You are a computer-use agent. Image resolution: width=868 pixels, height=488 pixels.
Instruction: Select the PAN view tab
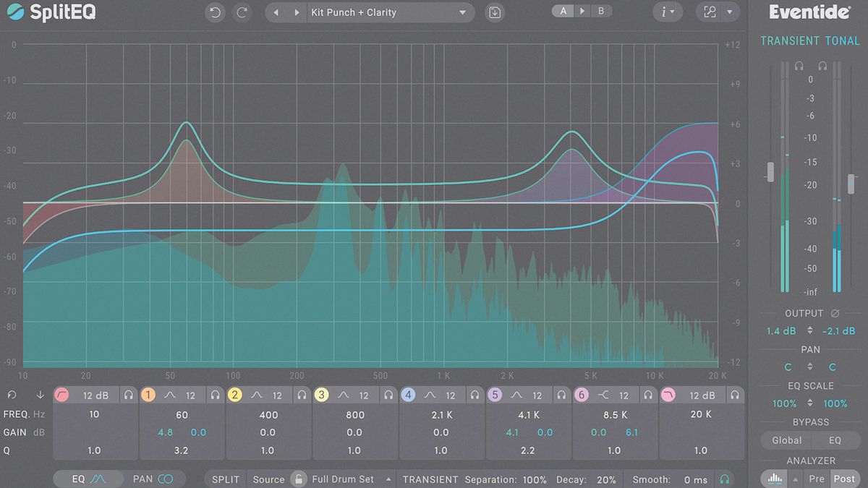tap(154, 479)
